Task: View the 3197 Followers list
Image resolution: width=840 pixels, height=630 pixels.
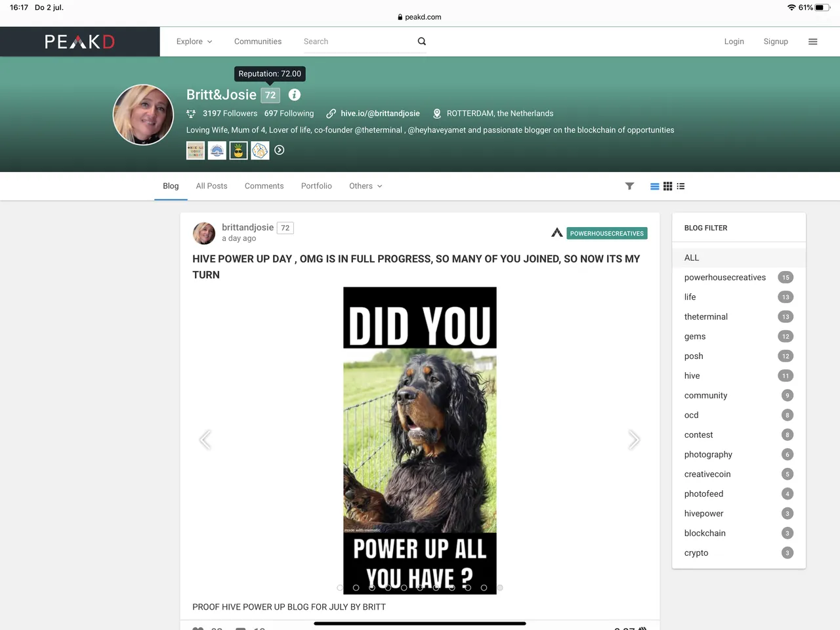Action: coord(230,114)
